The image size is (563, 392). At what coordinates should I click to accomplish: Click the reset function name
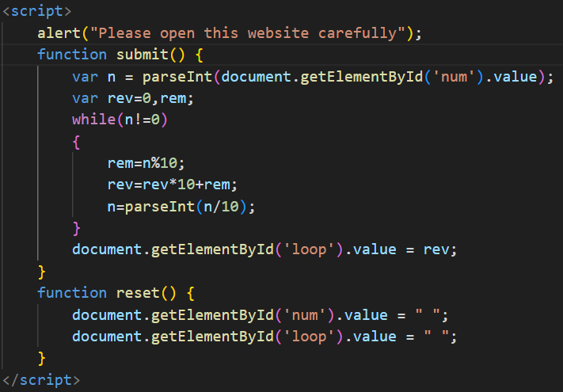point(137,292)
